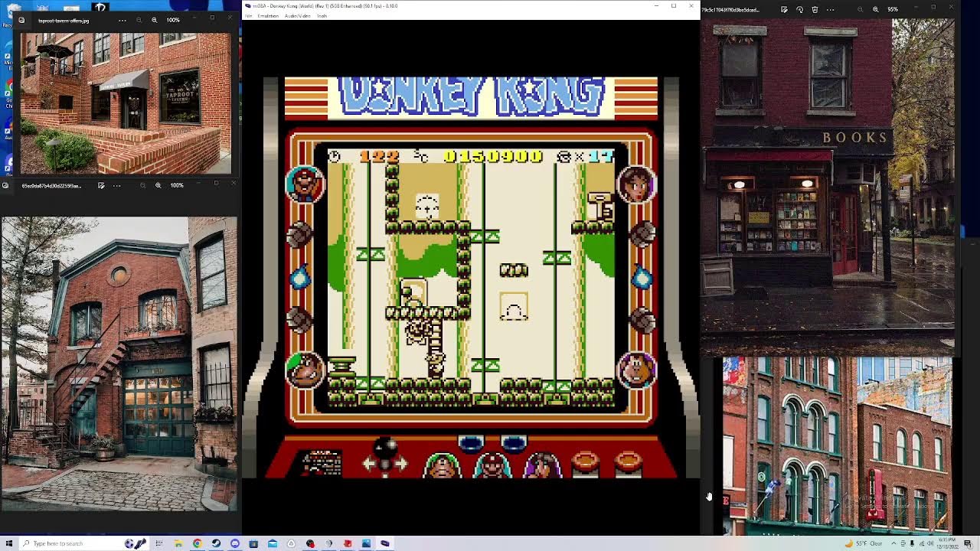
Task: Zoom out on the bookstore photo
Action: tap(860, 10)
